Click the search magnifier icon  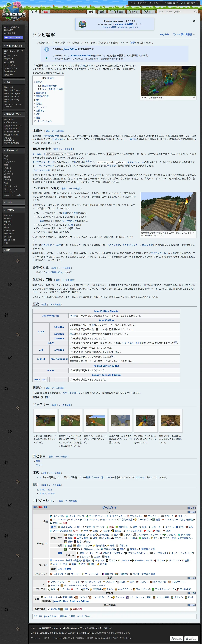pyautogui.click(x=195, y=11)
